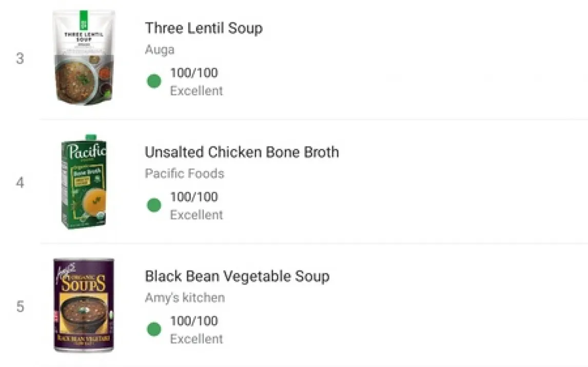The image size is (588, 367).
Task: Click rank number 3
Action: (x=20, y=58)
